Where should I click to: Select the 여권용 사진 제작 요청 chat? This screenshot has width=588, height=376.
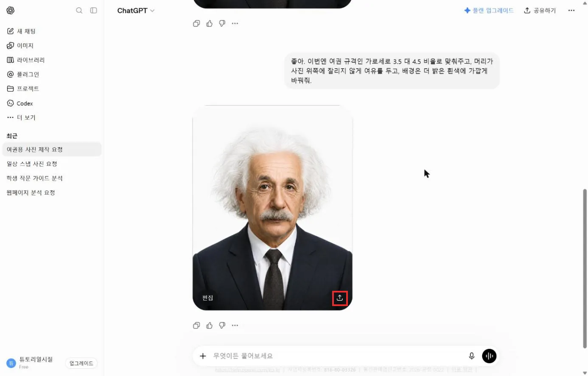[x=51, y=150]
